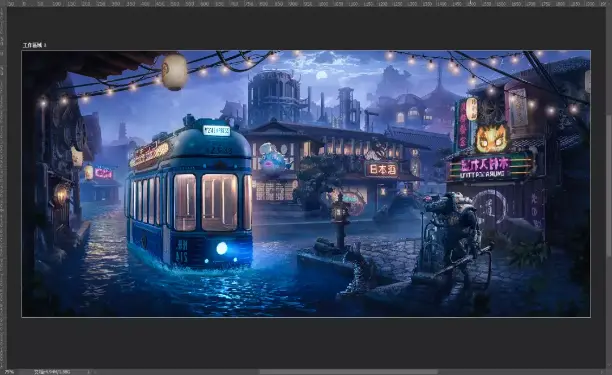
Task: Select the artboard name label above canvas
Action: click(34, 45)
